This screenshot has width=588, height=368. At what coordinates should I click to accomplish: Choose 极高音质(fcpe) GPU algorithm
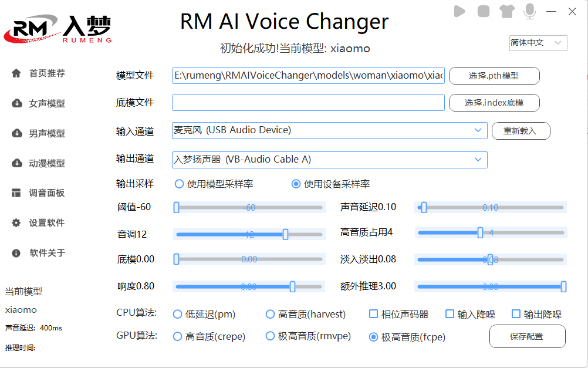tap(407, 337)
